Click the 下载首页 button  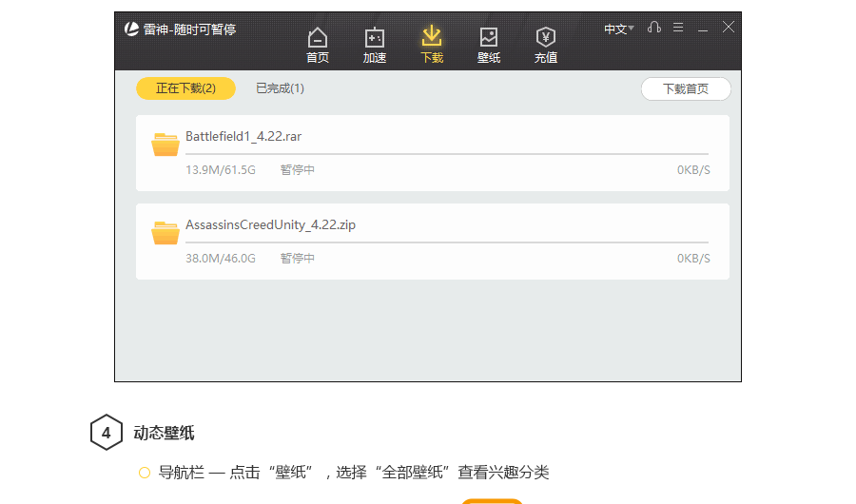[686, 89]
